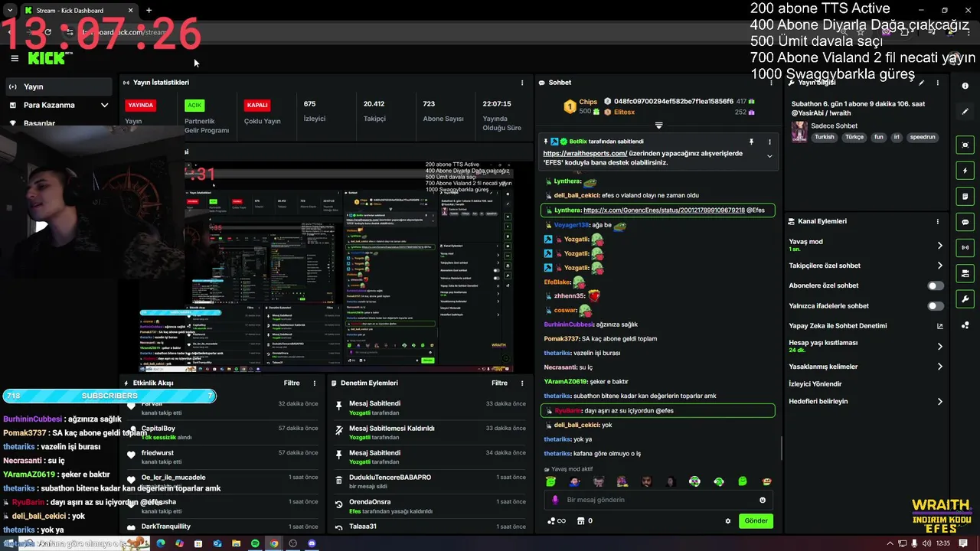Viewport: 980px width, 551px height.
Task: Expand the Para Kazanma sidebar section
Action: 58,105
